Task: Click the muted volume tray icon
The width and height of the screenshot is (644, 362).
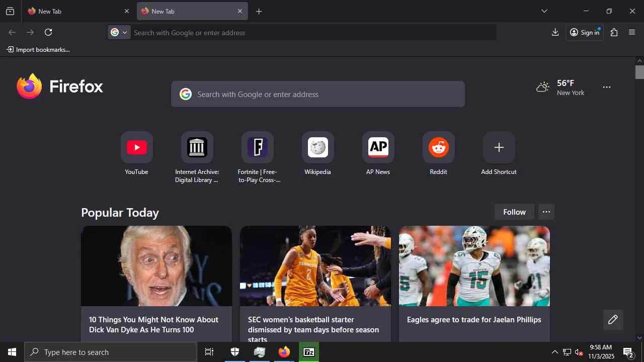Action: (579, 352)
